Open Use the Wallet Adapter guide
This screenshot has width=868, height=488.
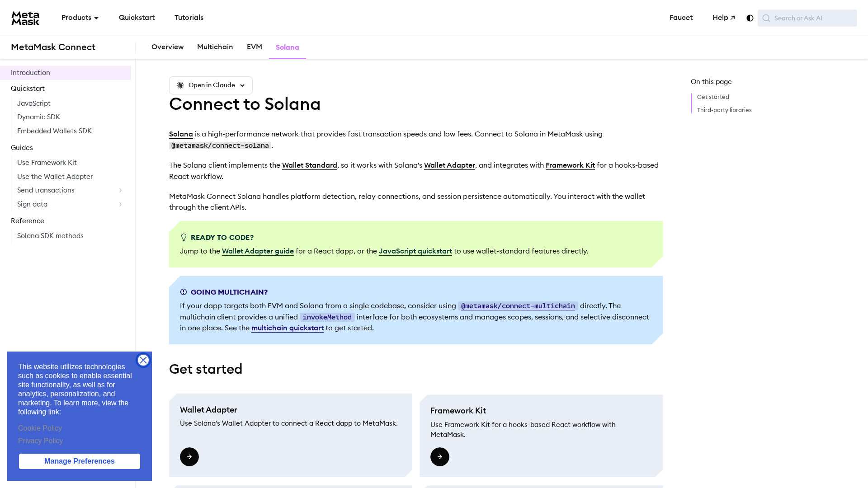55,177
